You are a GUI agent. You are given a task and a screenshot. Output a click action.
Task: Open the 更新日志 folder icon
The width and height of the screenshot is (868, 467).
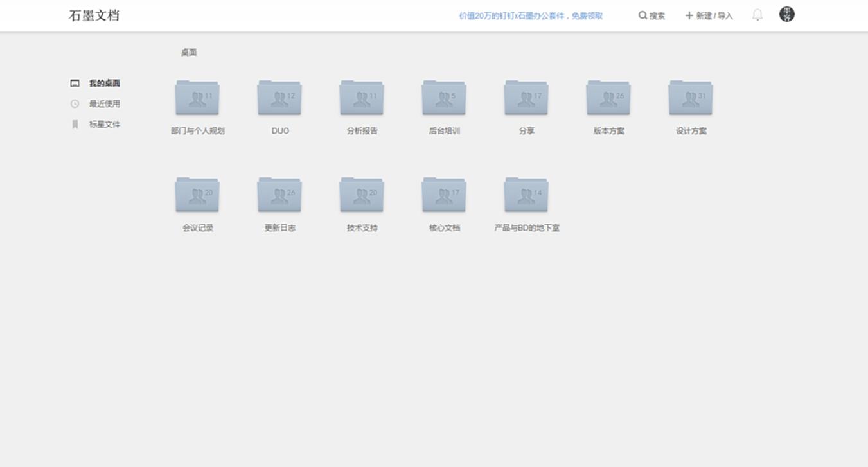[x=279, y=195]
